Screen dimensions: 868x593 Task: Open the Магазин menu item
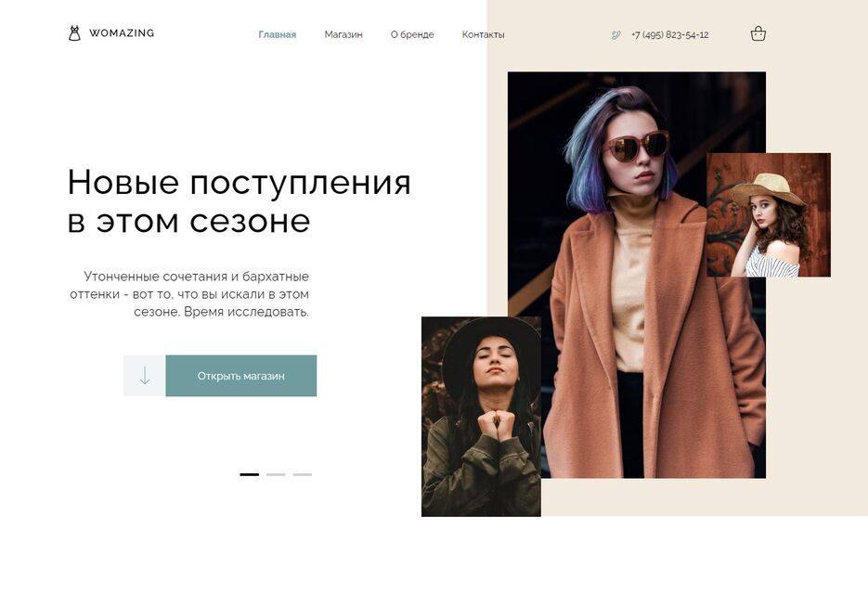tap(343, 34)
